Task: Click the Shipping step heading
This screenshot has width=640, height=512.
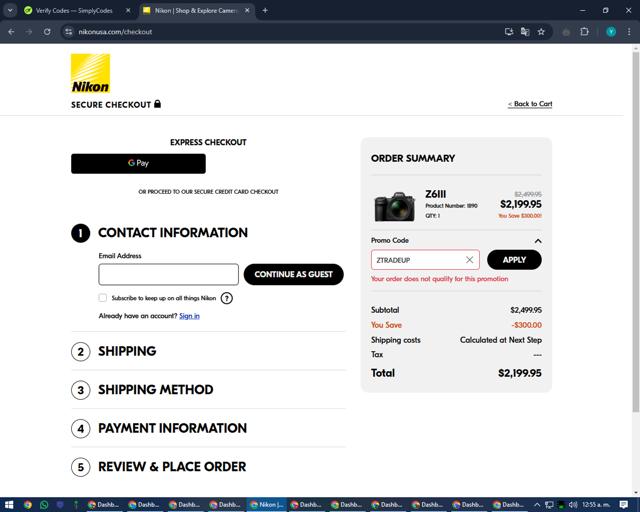Action: tap(127, 351)
